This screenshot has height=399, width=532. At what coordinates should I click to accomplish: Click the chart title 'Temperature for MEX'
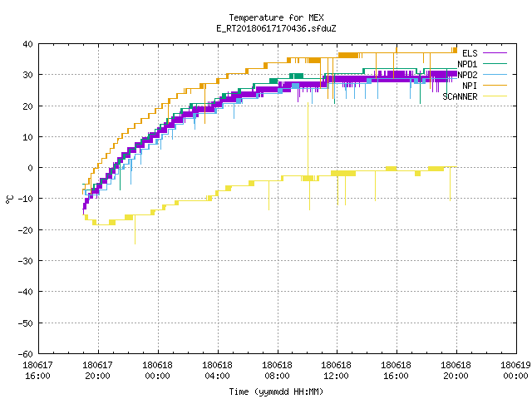click(276, 17)
